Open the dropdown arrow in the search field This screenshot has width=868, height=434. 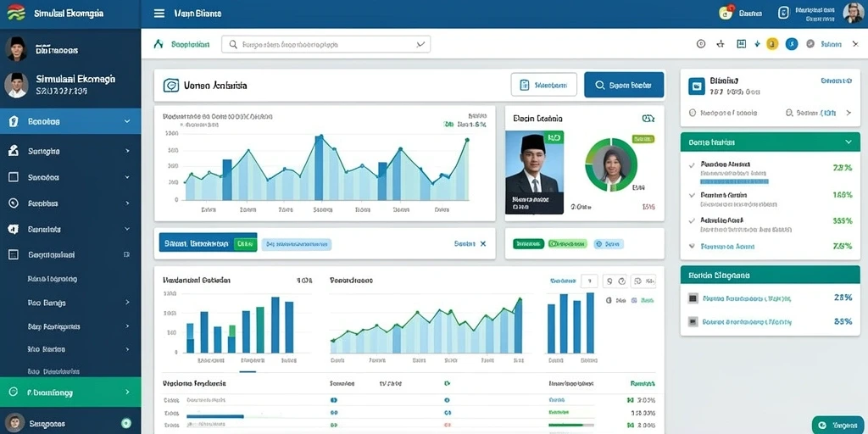(420, 44)
